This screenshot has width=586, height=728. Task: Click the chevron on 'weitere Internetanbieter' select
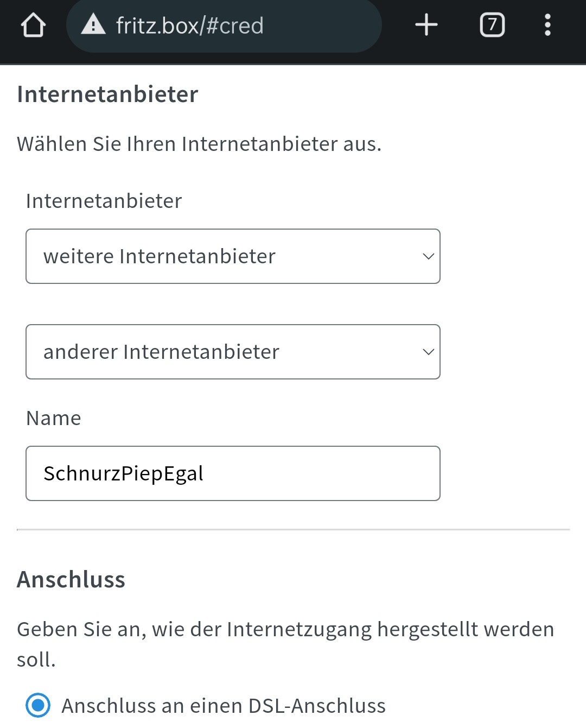tap(428, 256)
